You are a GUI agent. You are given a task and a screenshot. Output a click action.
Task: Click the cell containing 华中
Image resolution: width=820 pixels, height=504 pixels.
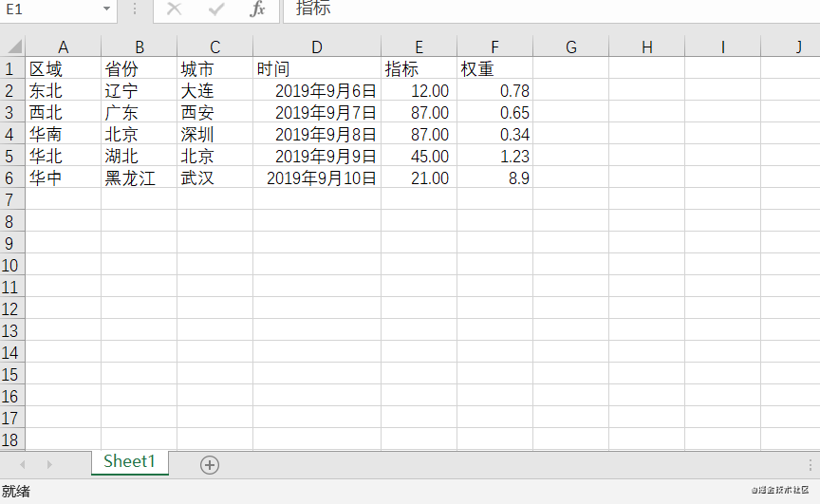coord(64,177)
